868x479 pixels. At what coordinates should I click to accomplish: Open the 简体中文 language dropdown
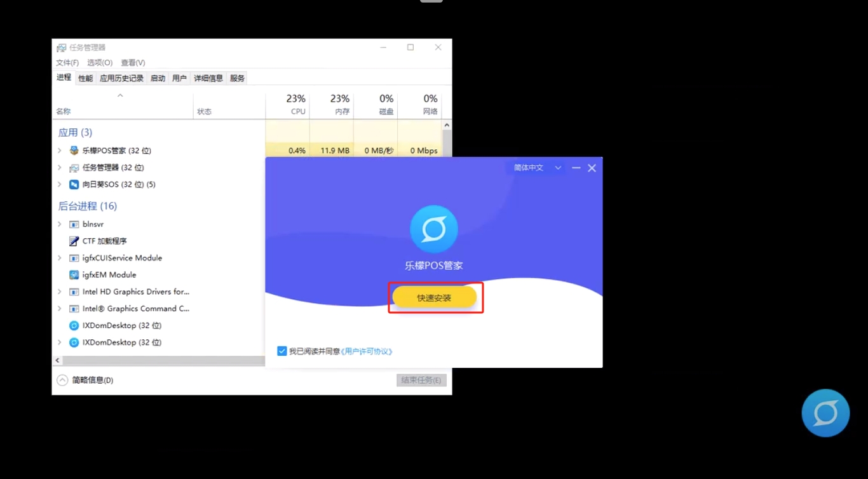click(x=538, y=168)
